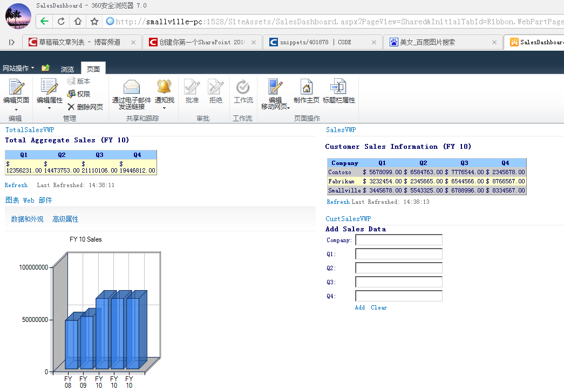Screen dimensions: 564x392
Task: Switch to the Browse (浏览) ribbon tab
Action: click(x=67, y=69)
